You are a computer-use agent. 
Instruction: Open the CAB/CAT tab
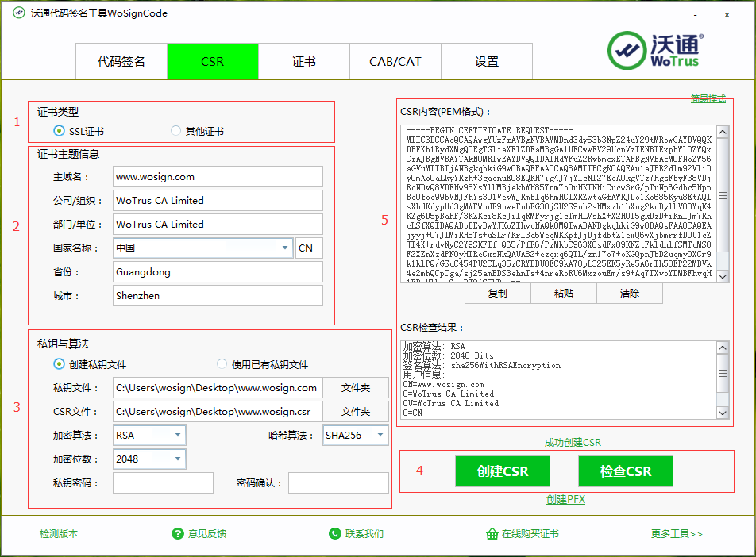395,61
